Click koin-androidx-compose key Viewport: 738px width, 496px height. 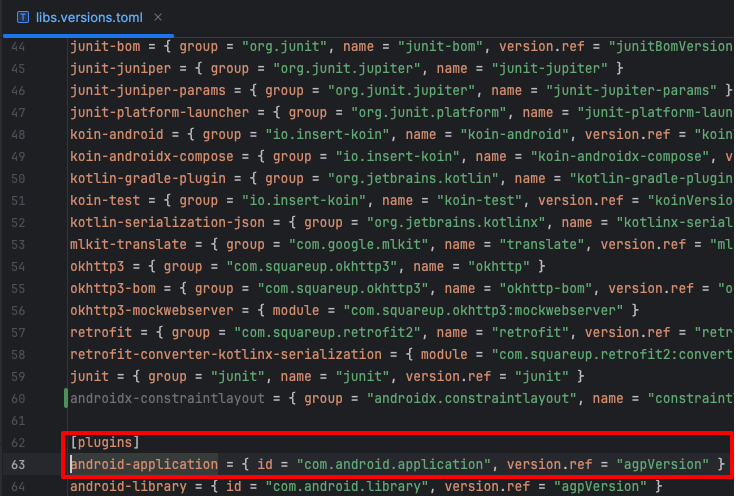coord(152,157)
